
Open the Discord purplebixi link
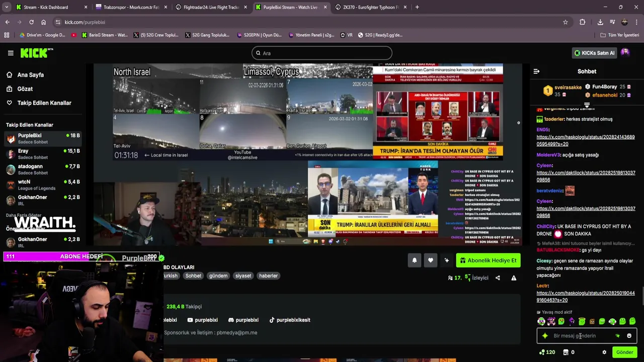[x=243, y=320]
